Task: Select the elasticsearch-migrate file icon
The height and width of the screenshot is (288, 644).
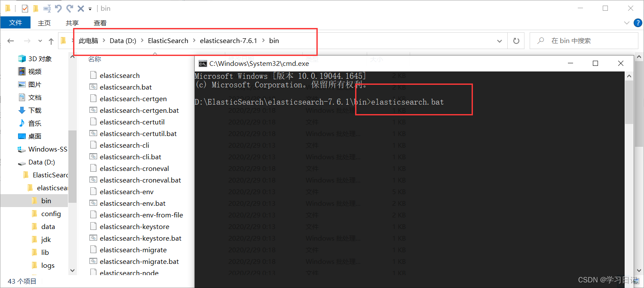Action: (x=93, y=250)
